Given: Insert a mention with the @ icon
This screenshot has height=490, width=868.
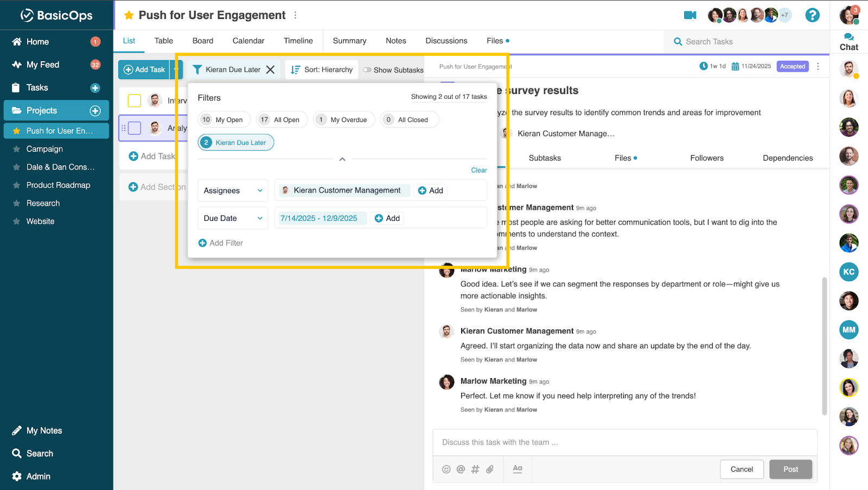Looking at the screenshot, I should 461,469.
